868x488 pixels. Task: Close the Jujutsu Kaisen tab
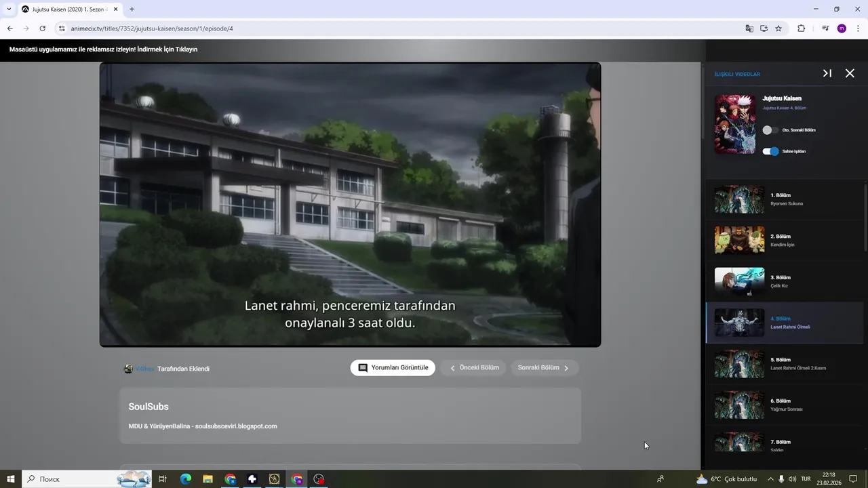click(115, 9)
